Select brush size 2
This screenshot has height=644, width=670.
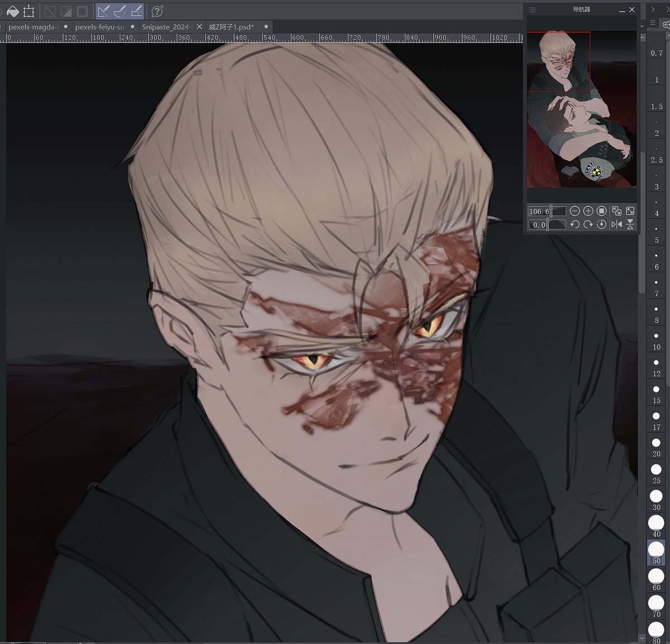click(656, 127)
